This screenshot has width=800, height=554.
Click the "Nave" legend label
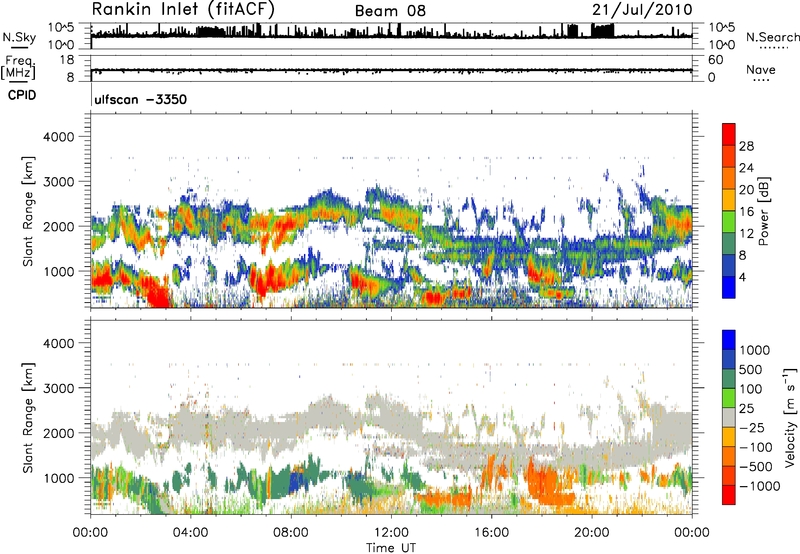[761, 70]
